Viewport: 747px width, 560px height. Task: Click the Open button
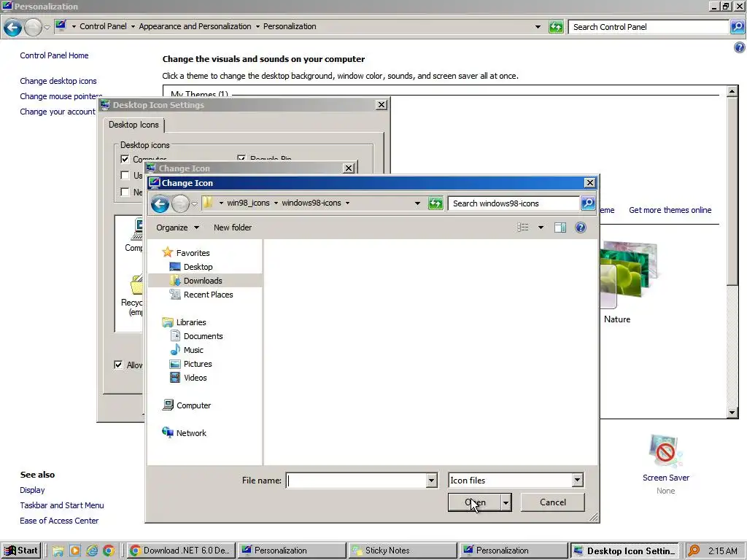click(x=474, y=502)
